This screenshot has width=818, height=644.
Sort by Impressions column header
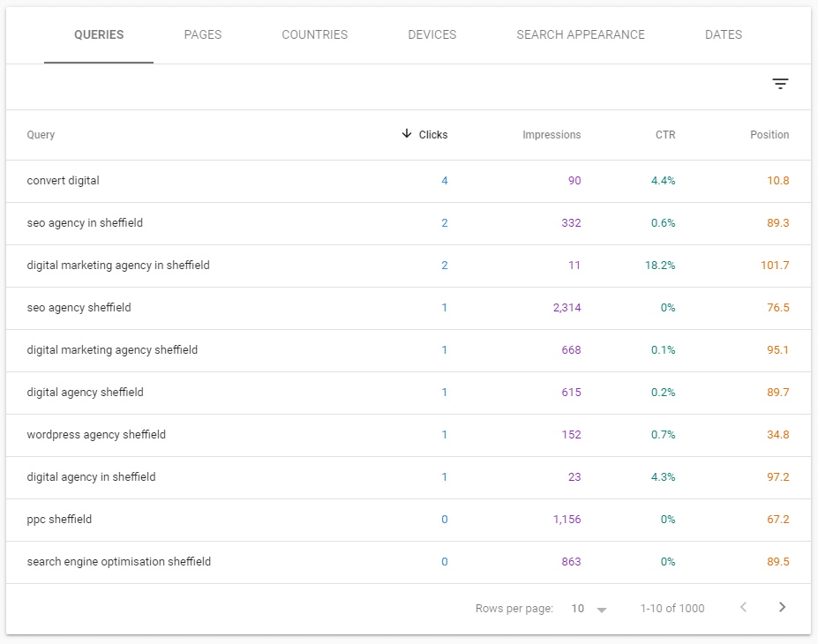pyautogui.click(x=552, y=135)
